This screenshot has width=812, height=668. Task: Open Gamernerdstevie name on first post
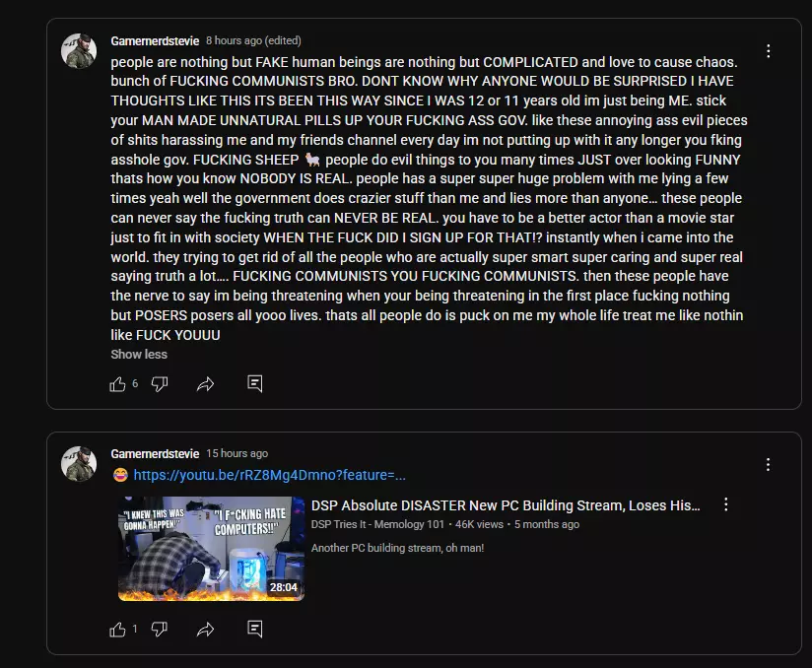pos(155,41)
